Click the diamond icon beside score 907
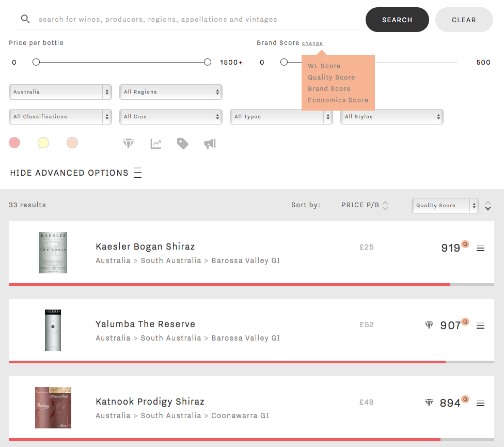 click(429, 325)
